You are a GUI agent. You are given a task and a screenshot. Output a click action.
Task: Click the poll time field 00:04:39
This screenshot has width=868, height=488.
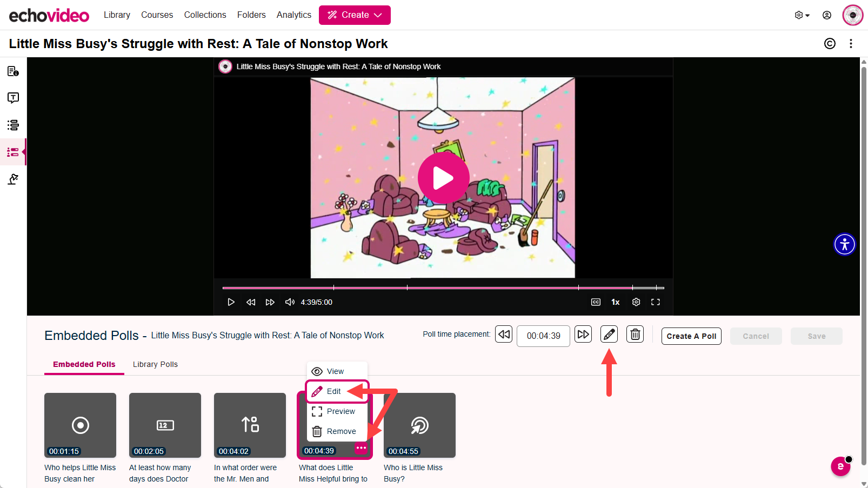pos(543,336)
